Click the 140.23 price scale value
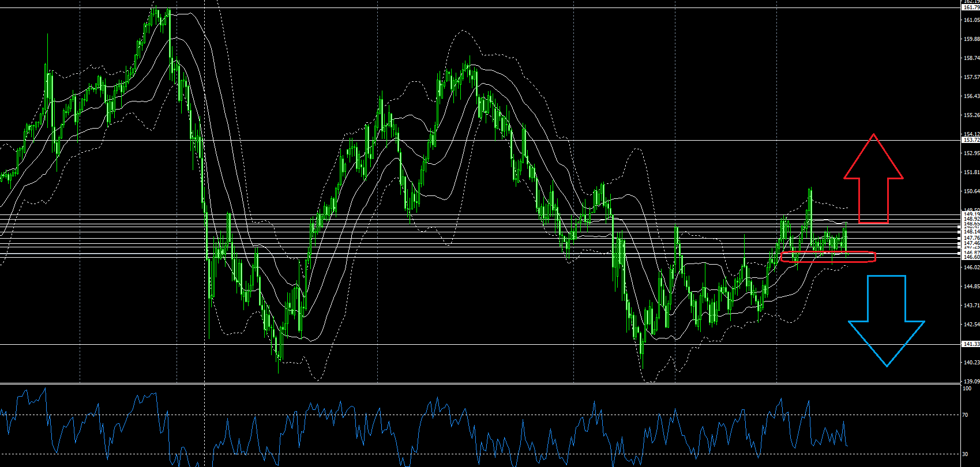This screenshot has width=980, height=467. 971,363
